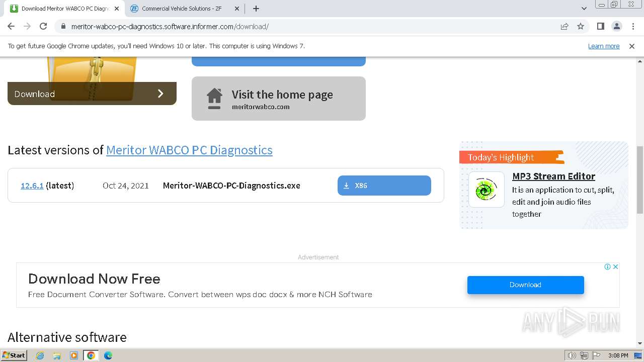Screen dimensions: 644x362
Task: Share this page using the share icon
Action: click(565, 26)
